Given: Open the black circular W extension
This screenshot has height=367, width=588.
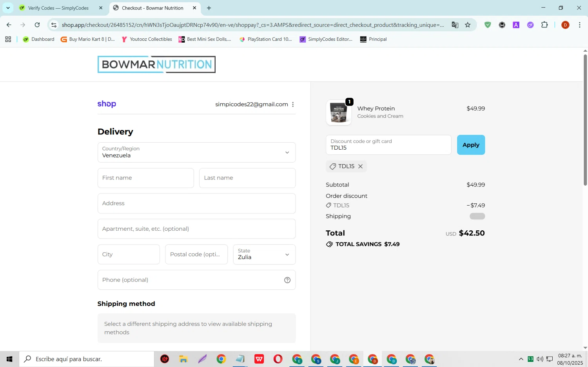Looking at the screenshot, I should (502, 25).
